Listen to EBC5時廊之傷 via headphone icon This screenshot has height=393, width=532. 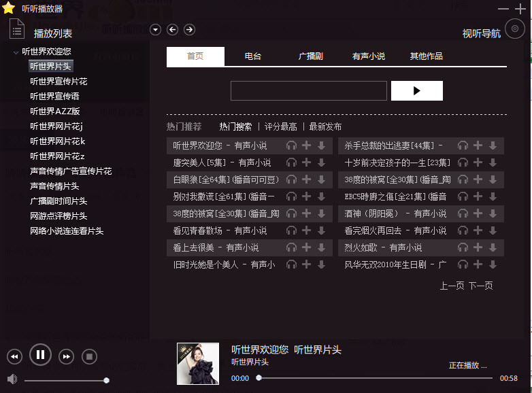(x=463, y=196)
